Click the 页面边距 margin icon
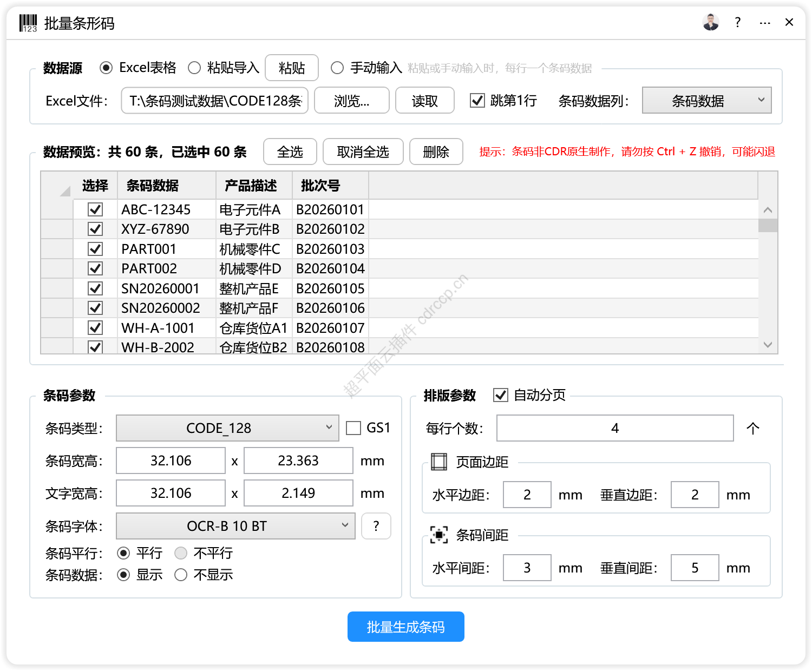 click(x=439, y=462)
